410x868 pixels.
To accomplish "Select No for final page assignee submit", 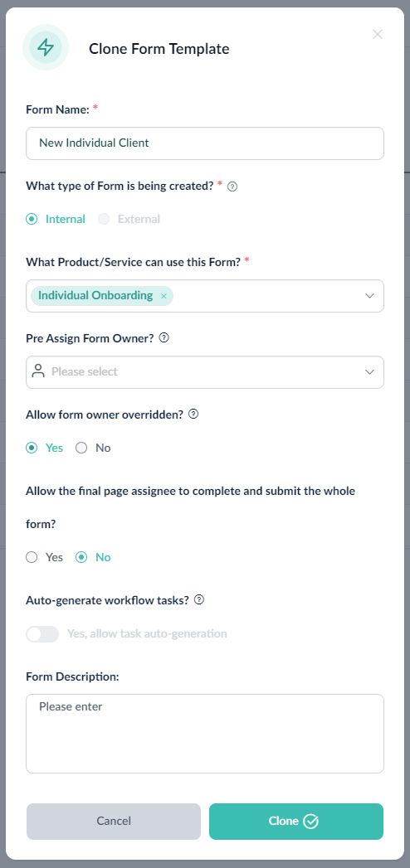I will coord(93,557).
